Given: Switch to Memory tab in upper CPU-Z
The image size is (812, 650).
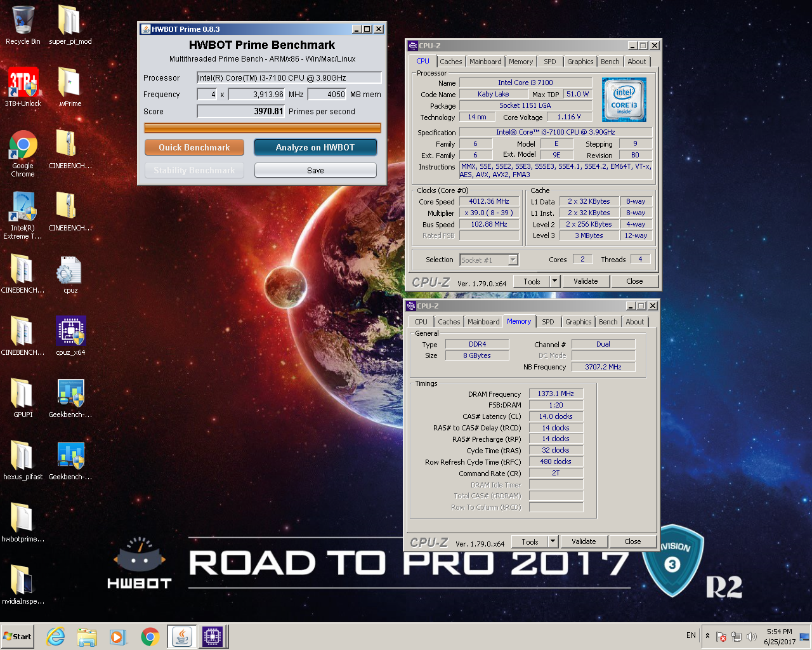Looking at the screenshot, I should point(521,62).
